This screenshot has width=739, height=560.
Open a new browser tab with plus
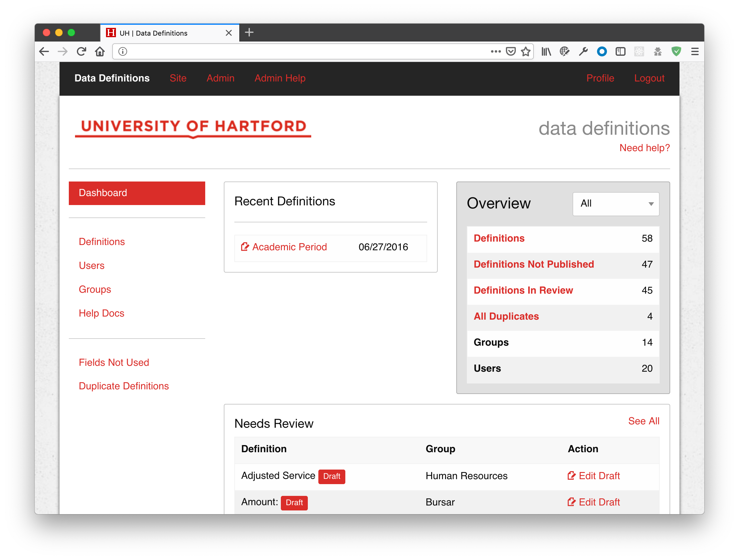[x=249, y=33]
